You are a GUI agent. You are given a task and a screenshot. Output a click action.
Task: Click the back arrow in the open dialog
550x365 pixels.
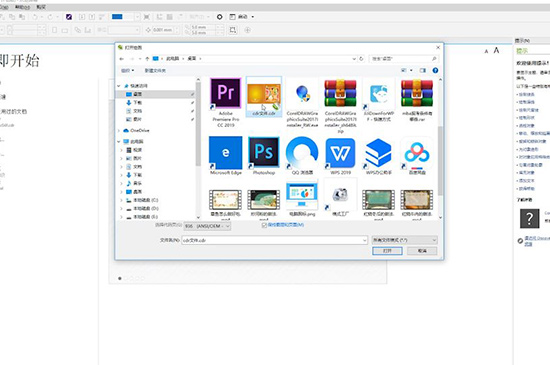click(x=122, y=59)
